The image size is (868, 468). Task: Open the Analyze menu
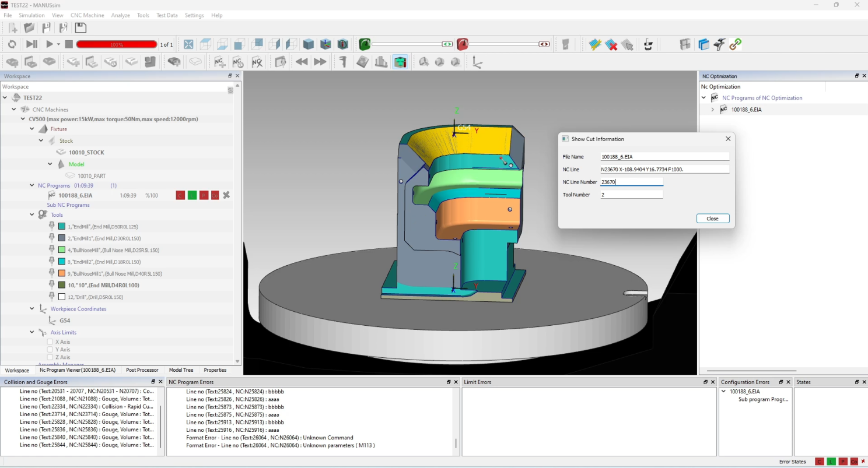120,15
